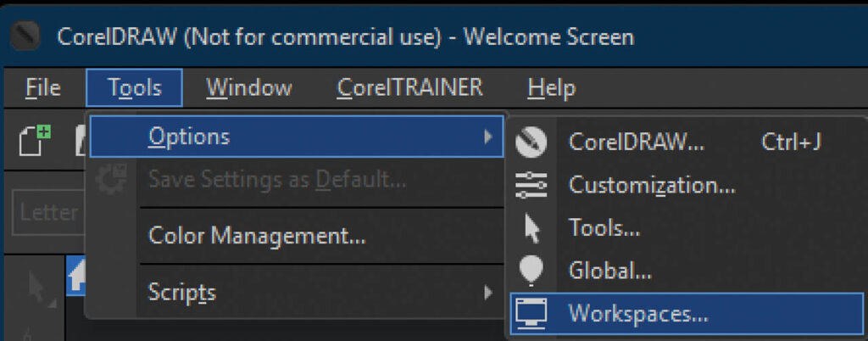
Task: Open the Window menu
Action: [248, 87]
